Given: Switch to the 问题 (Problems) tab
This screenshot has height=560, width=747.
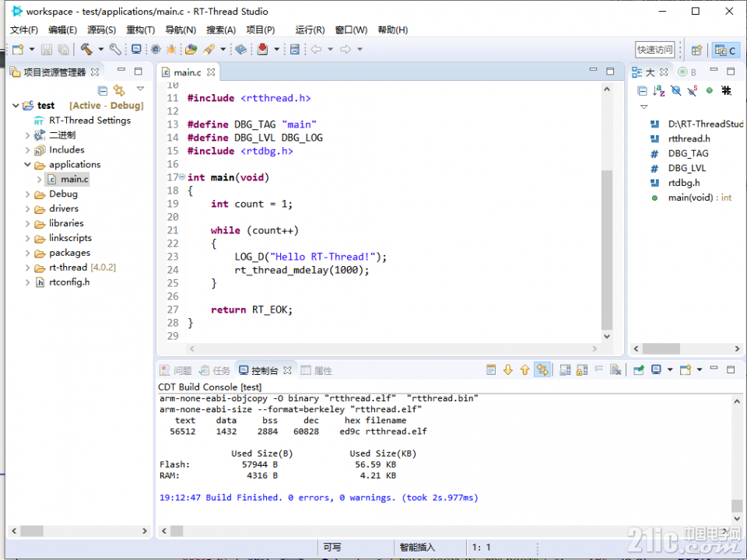Looking at the screenshot, I should point(176,370).
